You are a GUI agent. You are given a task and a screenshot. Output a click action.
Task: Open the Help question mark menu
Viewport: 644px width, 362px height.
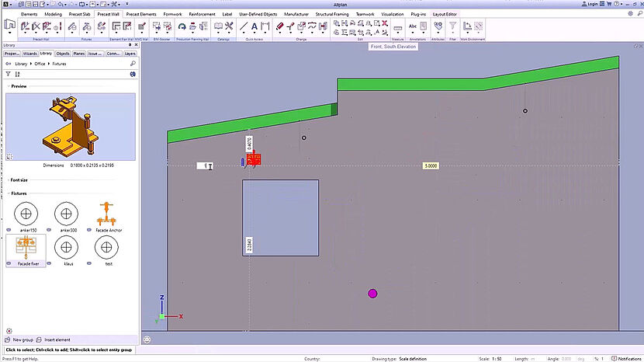(617, 4)
